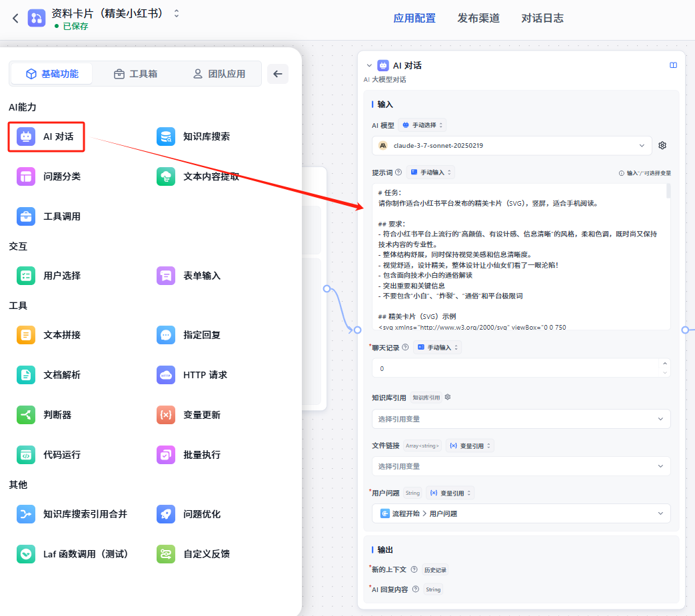Image resolution: width=695 pixels, height=616 pixels.
Task: Click the 历史记录 output tag
Action: click(x=435, y=570)
